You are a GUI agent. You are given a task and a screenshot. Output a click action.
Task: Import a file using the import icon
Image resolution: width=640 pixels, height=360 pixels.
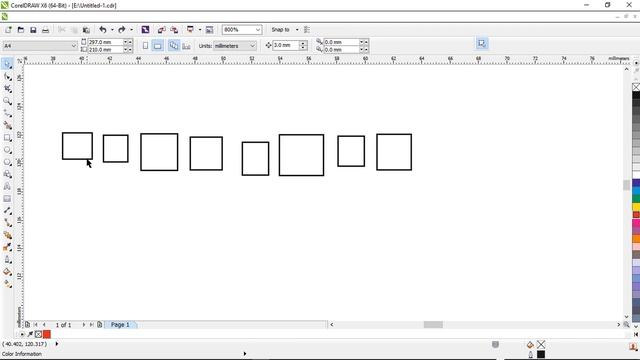[162, 30]
